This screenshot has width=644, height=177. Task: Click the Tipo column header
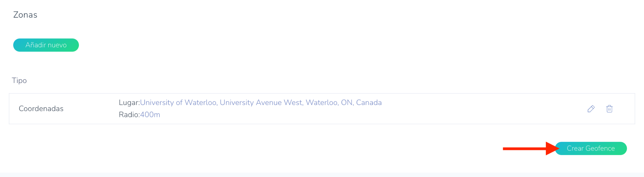(19, 80)
